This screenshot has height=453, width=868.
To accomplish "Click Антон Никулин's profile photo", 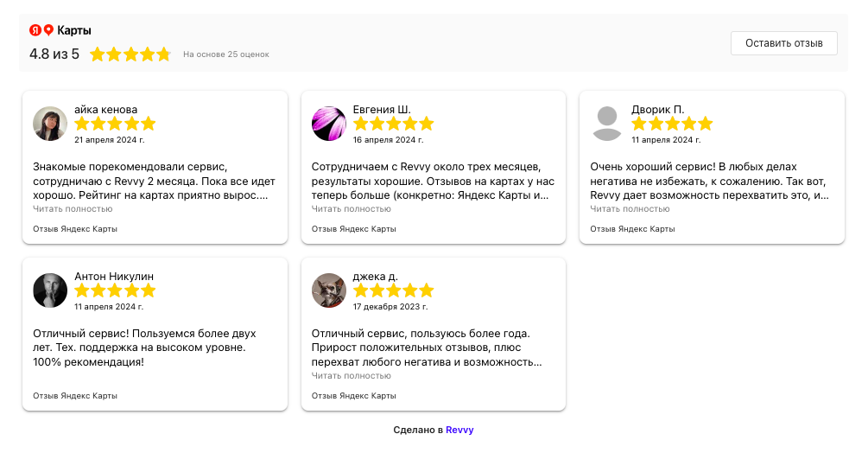I will 50,290.
